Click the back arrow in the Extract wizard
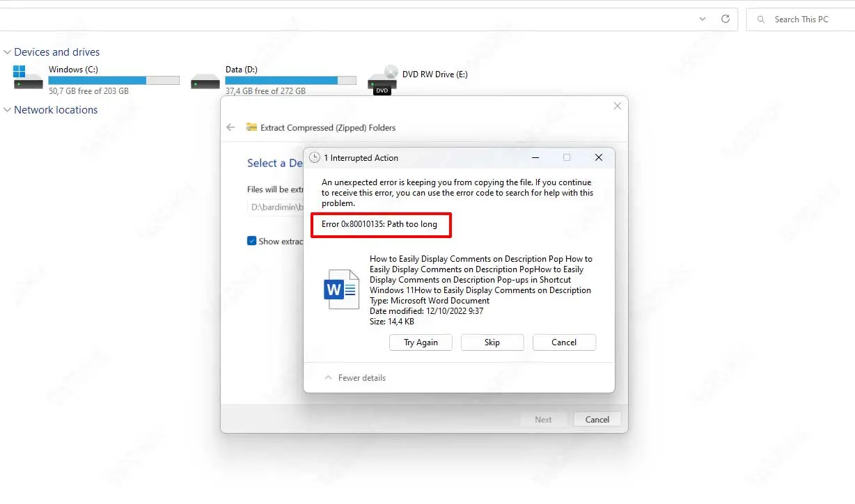Viewport: 855px width, 504px height. tap(231, 127)
